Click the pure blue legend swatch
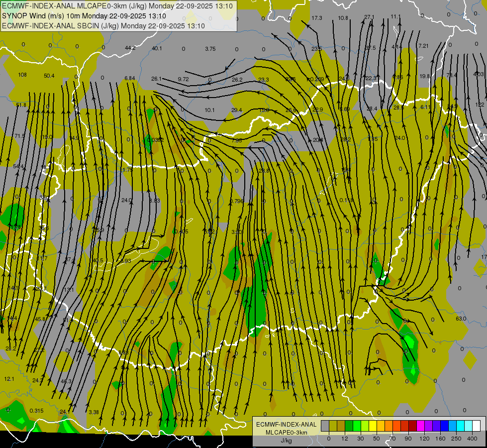The height and width of the screenshot is (448, 487). [x=445, y=426]
